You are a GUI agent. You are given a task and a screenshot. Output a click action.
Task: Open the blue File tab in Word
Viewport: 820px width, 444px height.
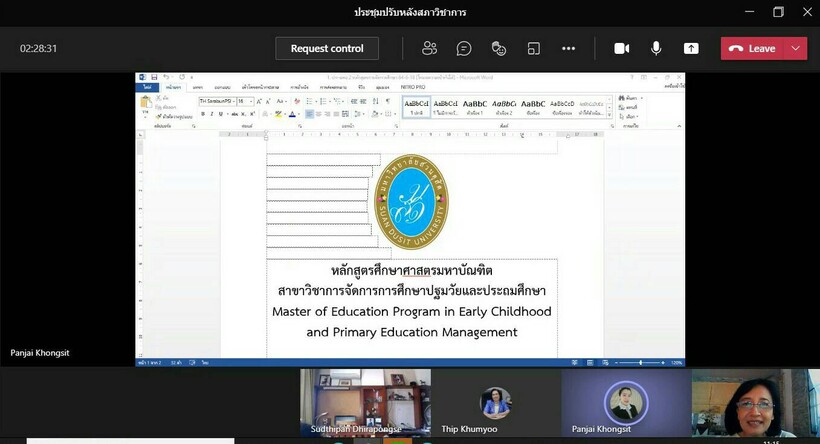coord(146,88)
